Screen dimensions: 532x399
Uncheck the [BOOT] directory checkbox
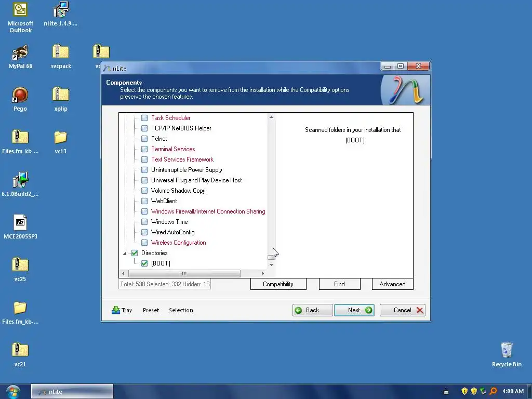click(x=144, y=263)
